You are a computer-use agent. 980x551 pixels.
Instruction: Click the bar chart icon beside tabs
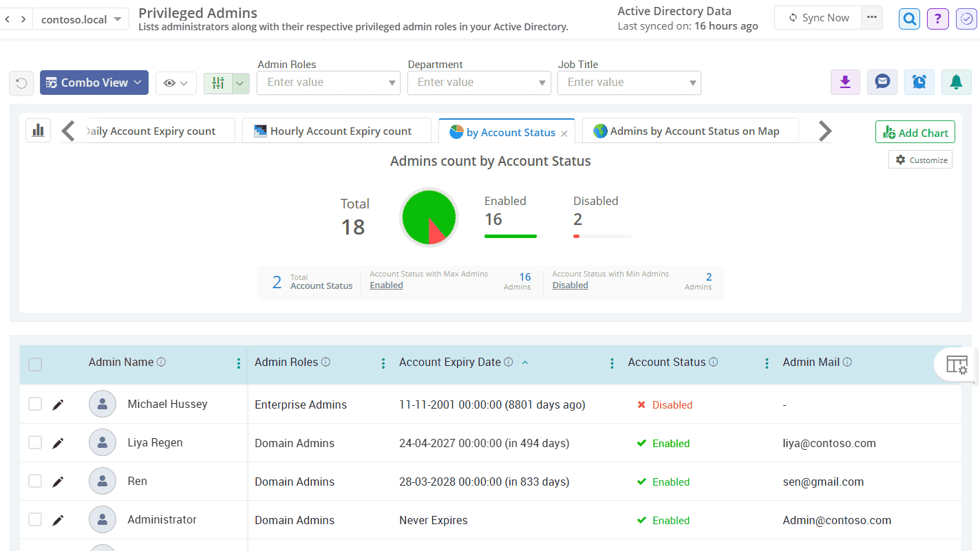39,130
